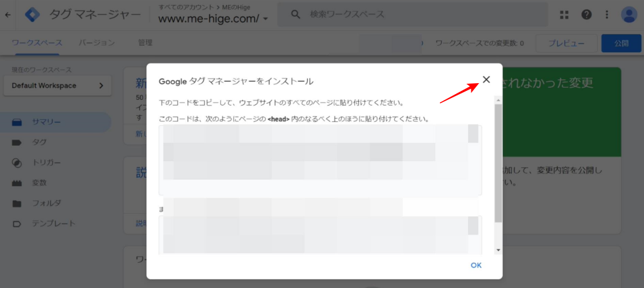Open the www.me-hige.com container dropdown
This screenshot has height=288, width=644.
coord(213,19)
